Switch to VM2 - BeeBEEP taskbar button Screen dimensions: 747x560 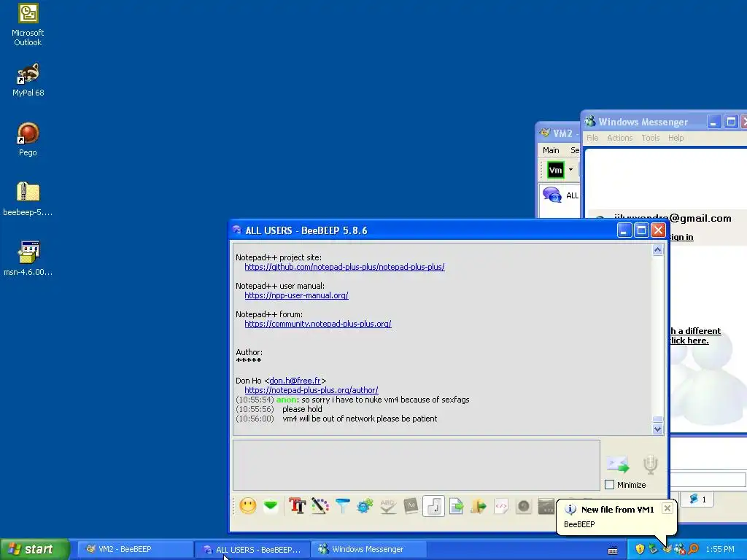coord(135,549)
